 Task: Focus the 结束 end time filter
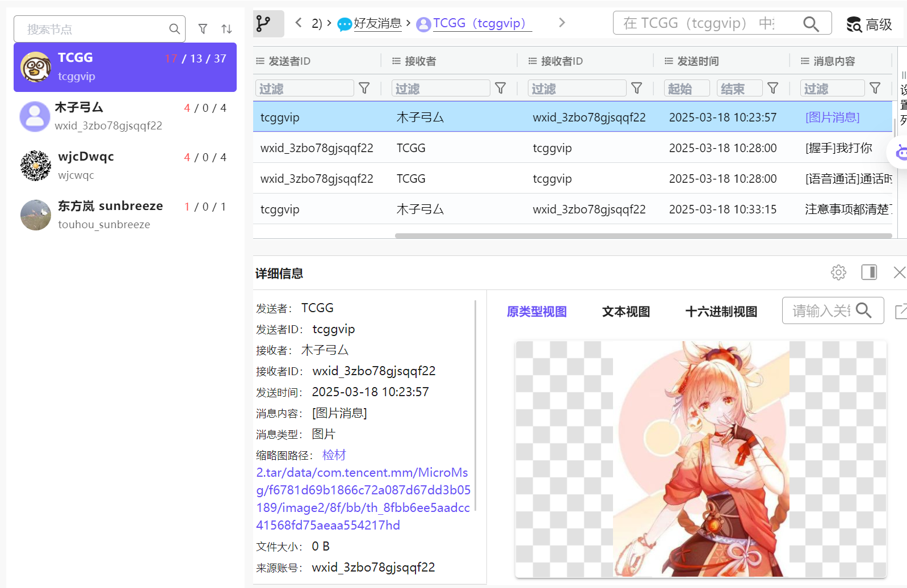coord(740,88)
